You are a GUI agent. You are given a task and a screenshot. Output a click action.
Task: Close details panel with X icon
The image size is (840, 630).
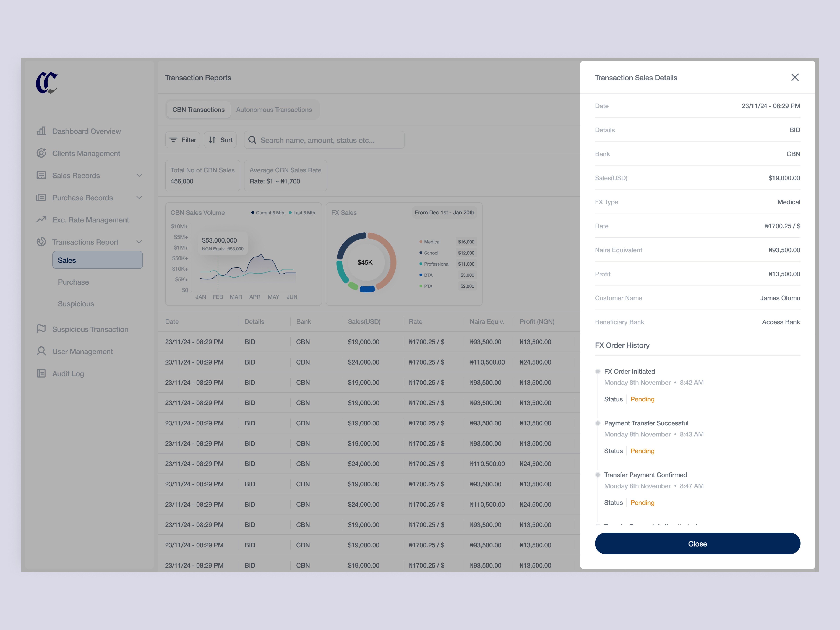pyautogui.click(x=795, y=78)
